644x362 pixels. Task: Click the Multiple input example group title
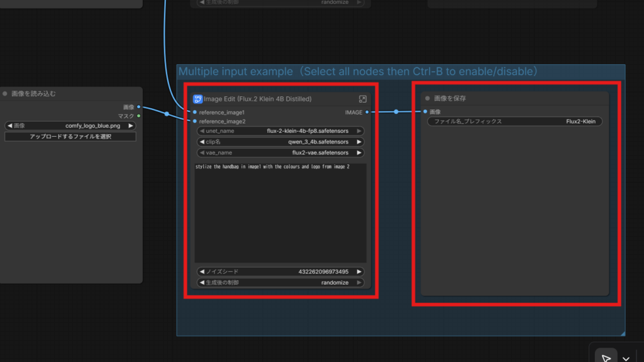[x=357, y=71]
